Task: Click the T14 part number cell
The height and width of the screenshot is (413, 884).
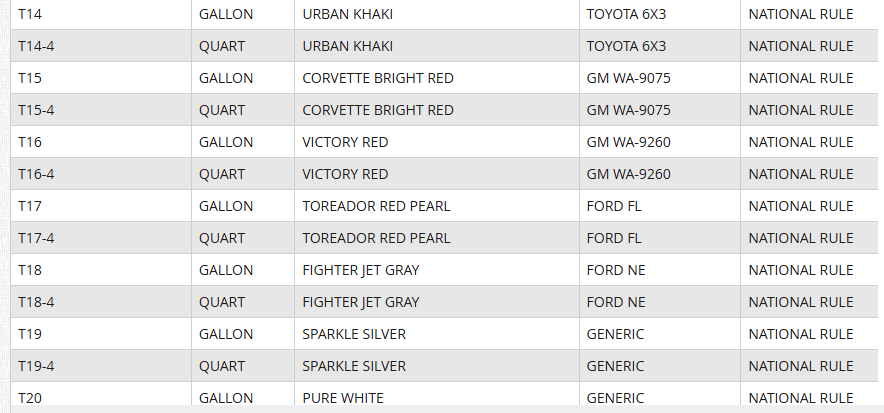Action: [30, 14]
